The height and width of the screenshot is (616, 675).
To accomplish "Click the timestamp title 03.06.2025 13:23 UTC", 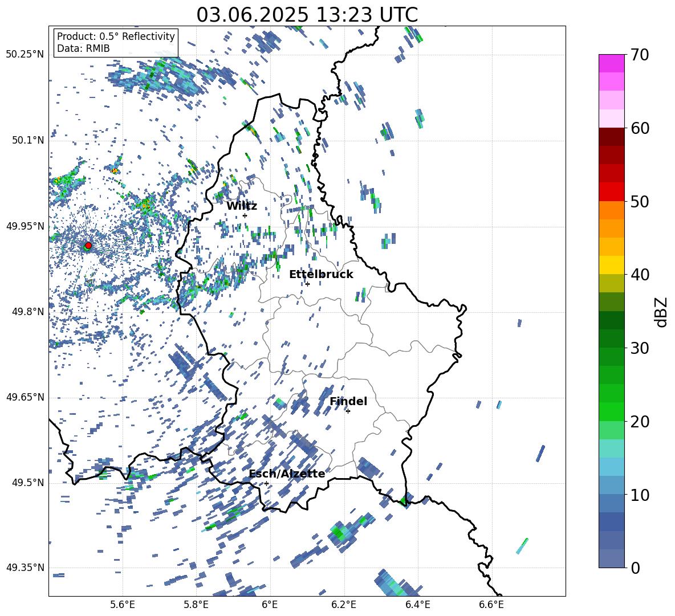I will point(307,15).
